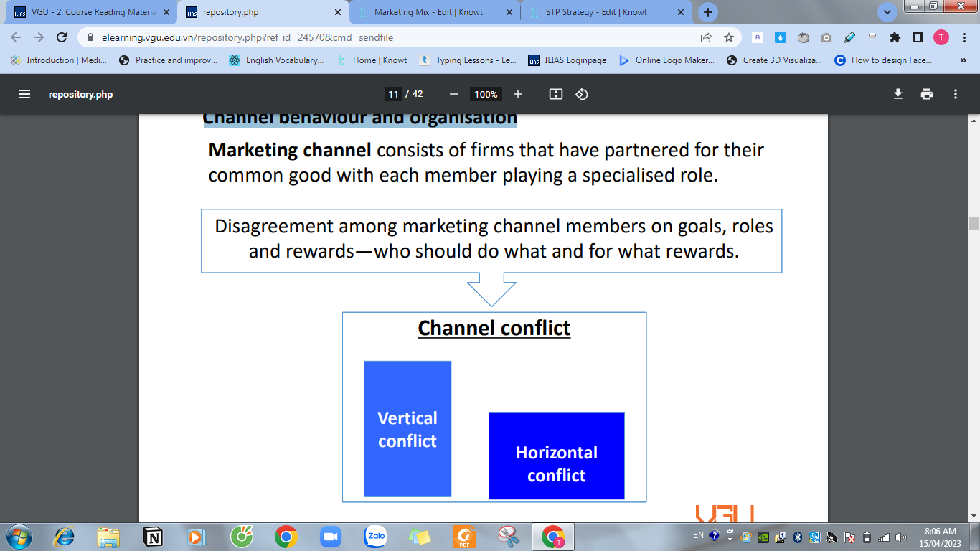Click the vertical scrollbar thumb
Image resolution: width=980 pixels, height=551 pixels.
coord(974,224)
